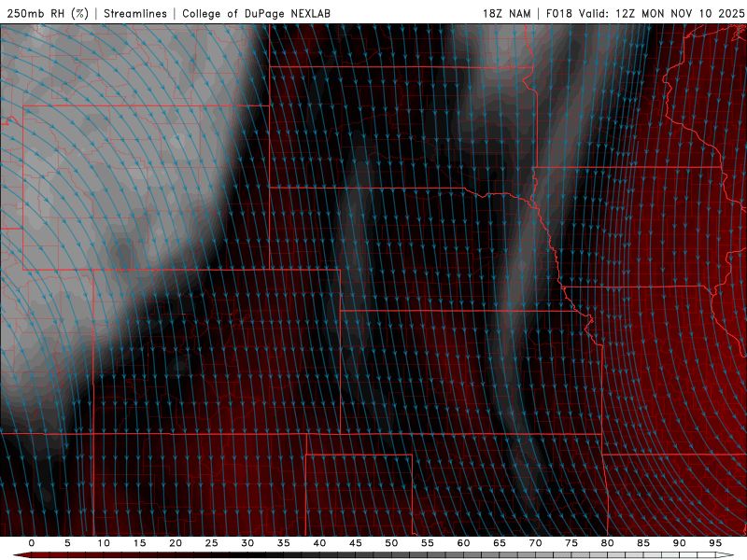
Task: Click the colorbar label '80'
Action: coord(607,543)
